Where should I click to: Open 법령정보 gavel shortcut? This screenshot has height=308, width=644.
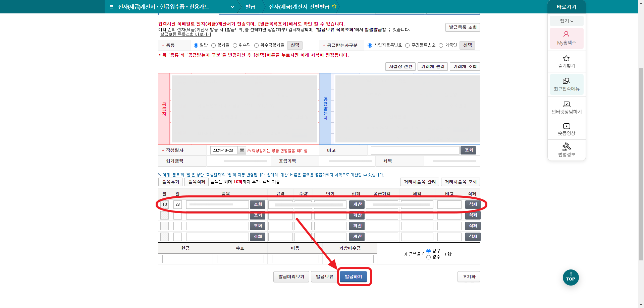567,150
